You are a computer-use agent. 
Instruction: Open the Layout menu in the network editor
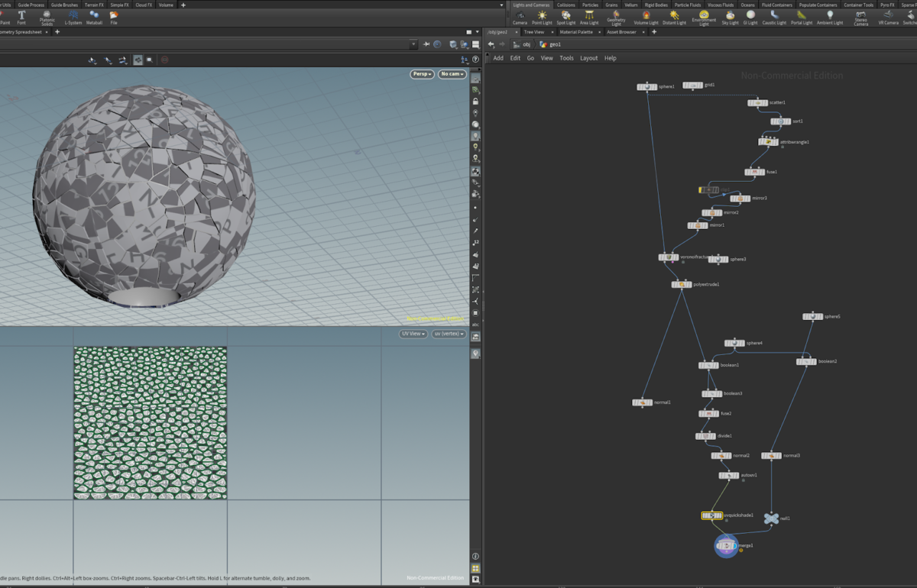[588, 58]
